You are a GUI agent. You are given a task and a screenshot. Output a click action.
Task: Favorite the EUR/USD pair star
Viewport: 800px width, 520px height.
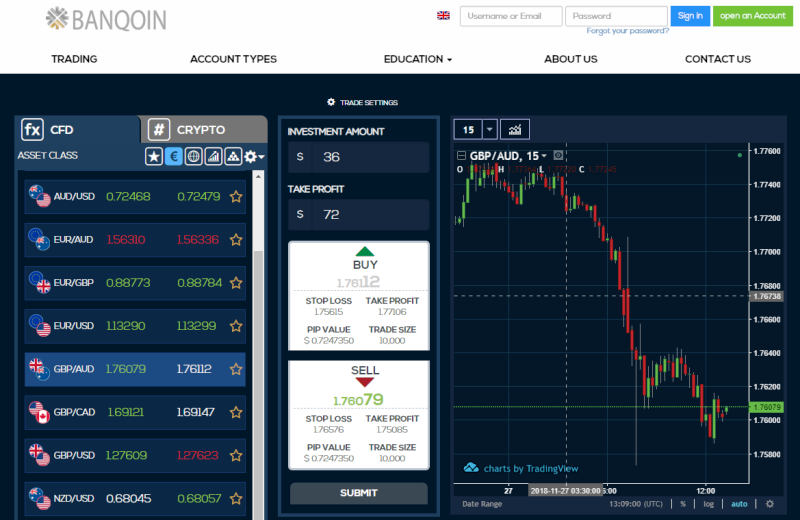click(236, 326)
